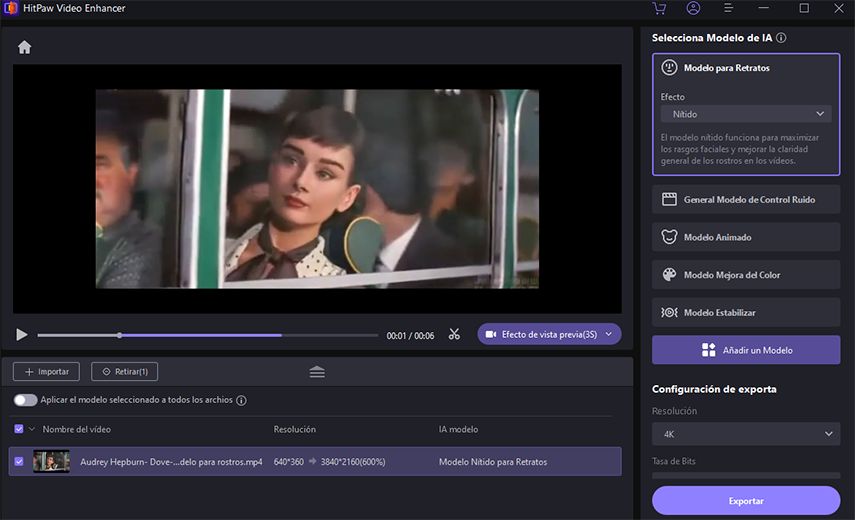Collapse the file list with handle icon

(x=317, y=372)
